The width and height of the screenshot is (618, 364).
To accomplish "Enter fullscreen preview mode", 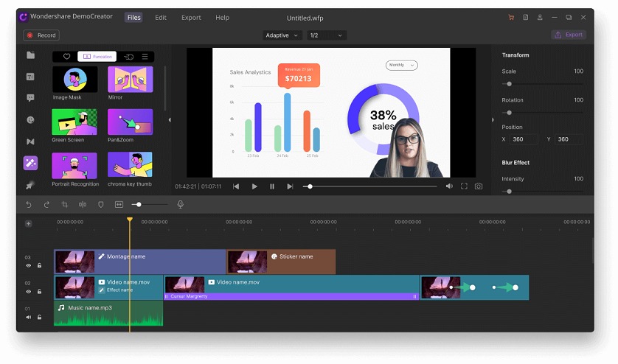I will [464, 186].
